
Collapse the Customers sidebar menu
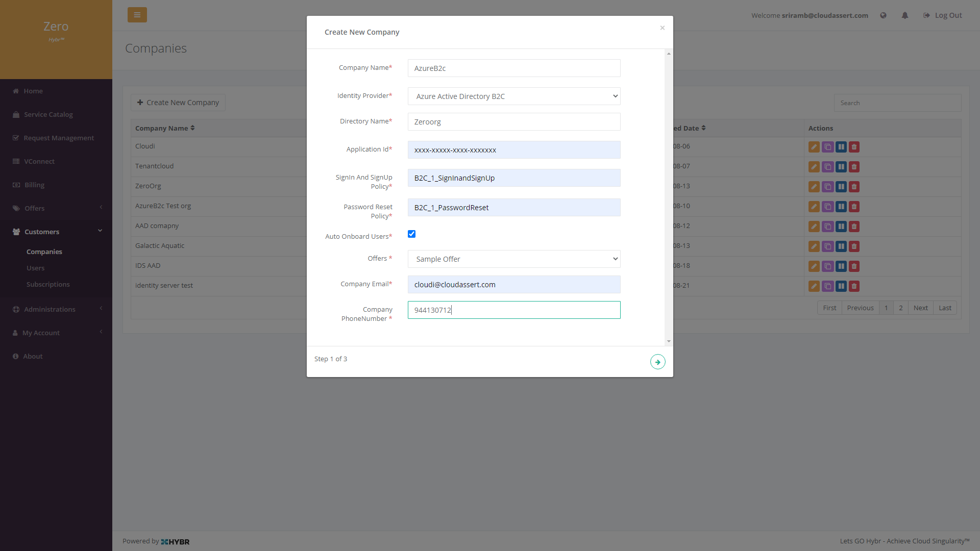click(56, 232)
